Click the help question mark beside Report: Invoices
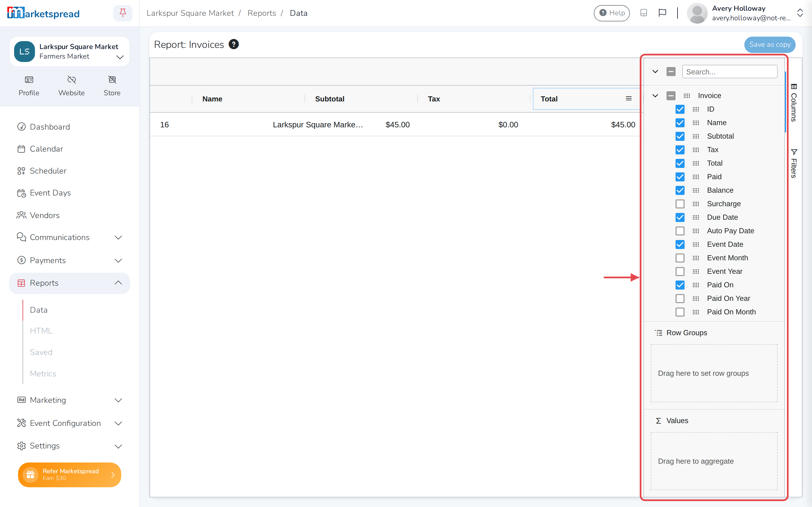The width and height of the screenshot is (812, 507). tap(233, 44)
